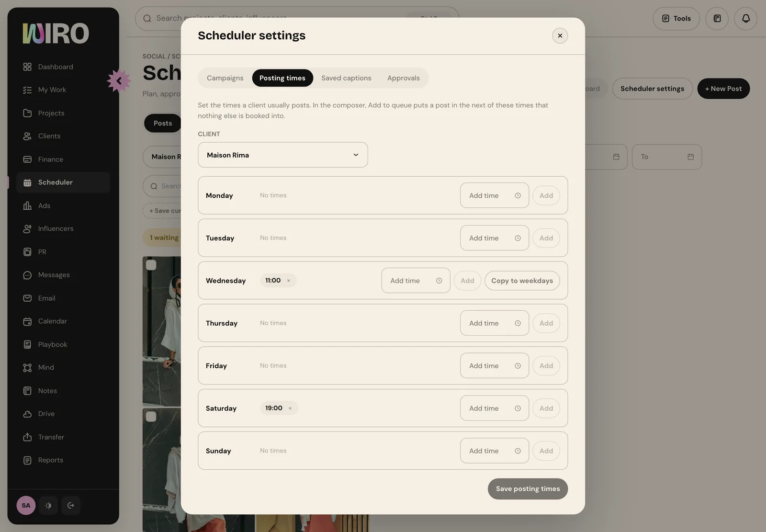Click Copy to weekdays on Wednesday
766x532 pixels.
(522, 281)
